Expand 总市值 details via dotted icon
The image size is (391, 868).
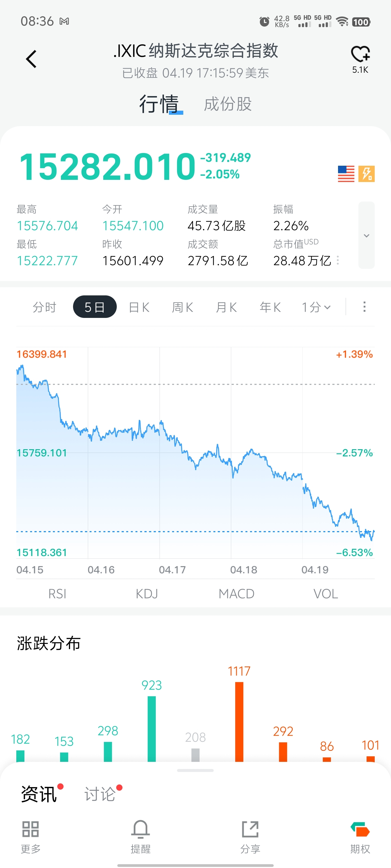(x=338, y=260)
